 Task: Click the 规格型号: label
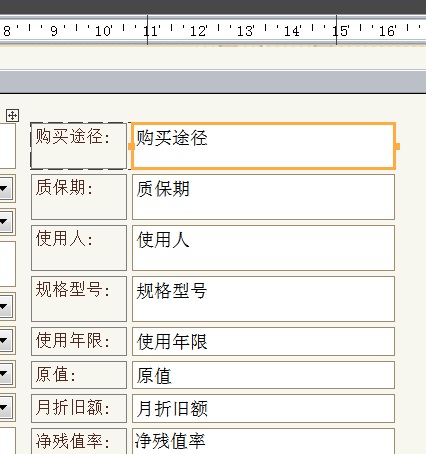click(x=79, y=299)
